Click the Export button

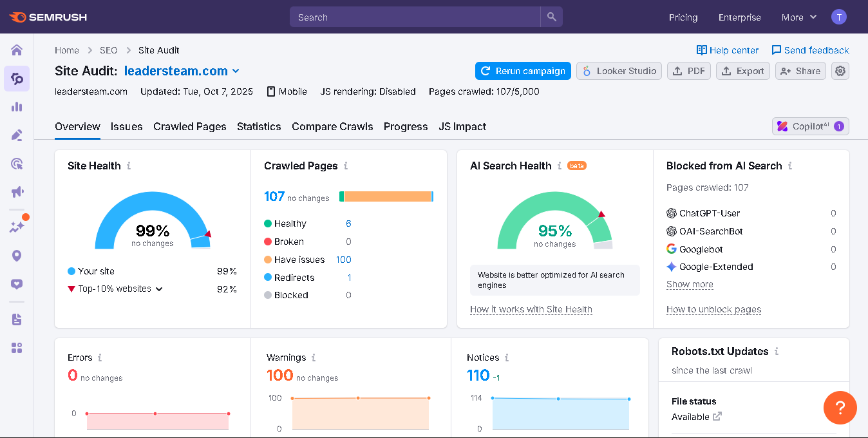(743, 71)
